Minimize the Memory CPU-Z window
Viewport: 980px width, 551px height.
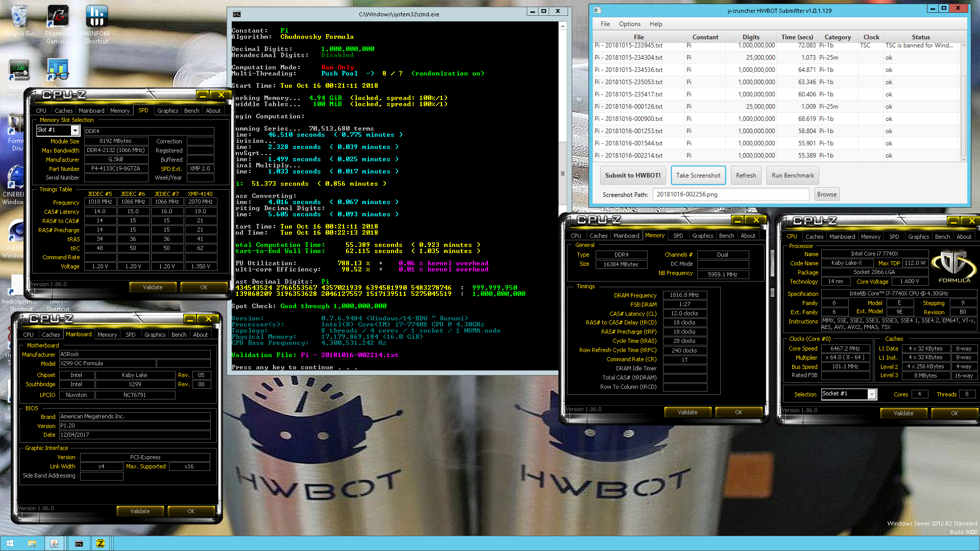(x=738, y=220)
